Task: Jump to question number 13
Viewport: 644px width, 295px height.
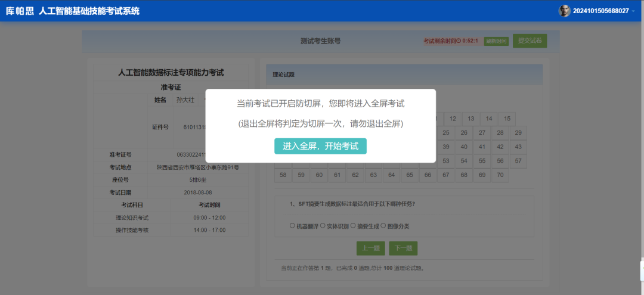Action: (471, 119)
